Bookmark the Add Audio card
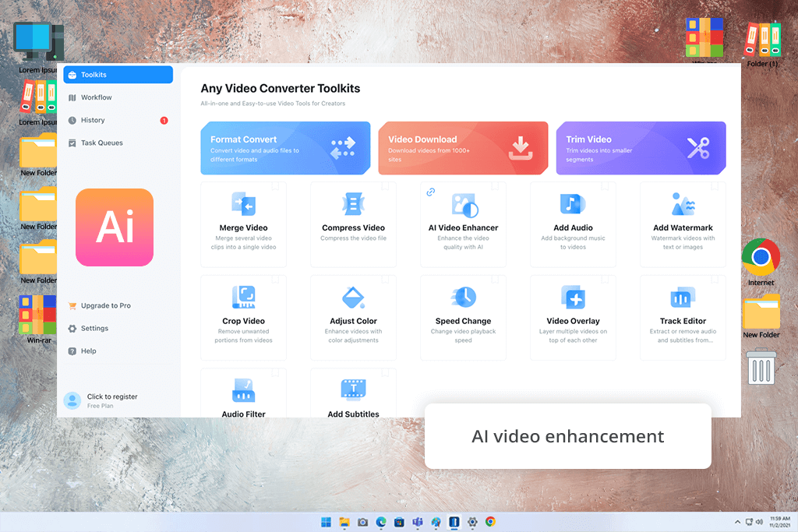The image size is (798, 532). pyautogui.click(x=605, y=187)
